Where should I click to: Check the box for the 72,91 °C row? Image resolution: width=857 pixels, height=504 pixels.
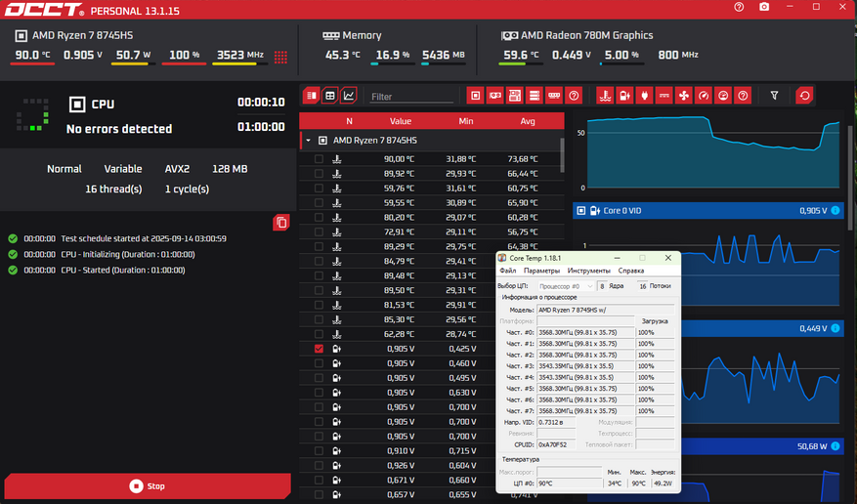319,231
